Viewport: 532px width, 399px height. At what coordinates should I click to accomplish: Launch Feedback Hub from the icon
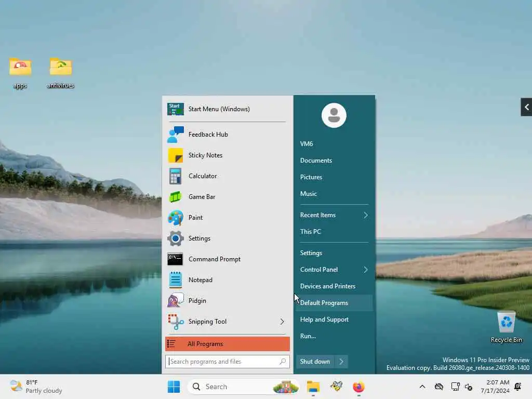176,135
